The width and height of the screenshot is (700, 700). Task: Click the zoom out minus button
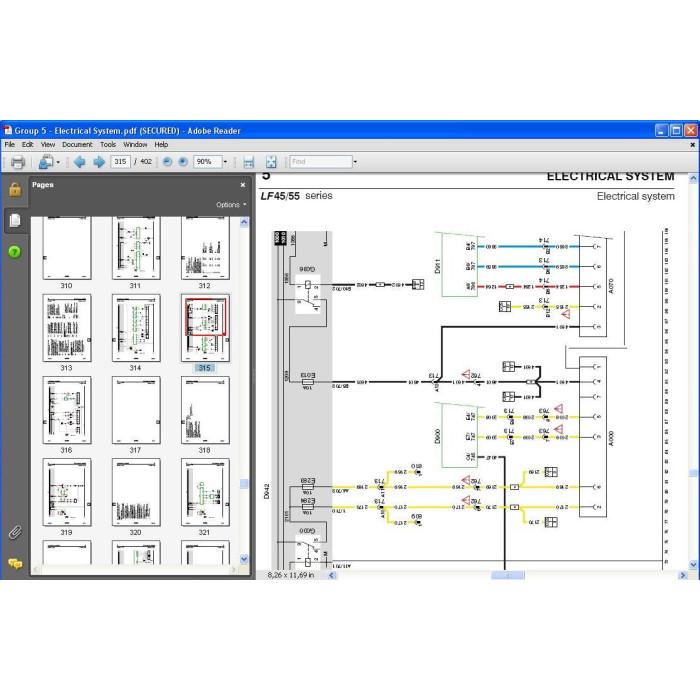[x=167, y=162]
